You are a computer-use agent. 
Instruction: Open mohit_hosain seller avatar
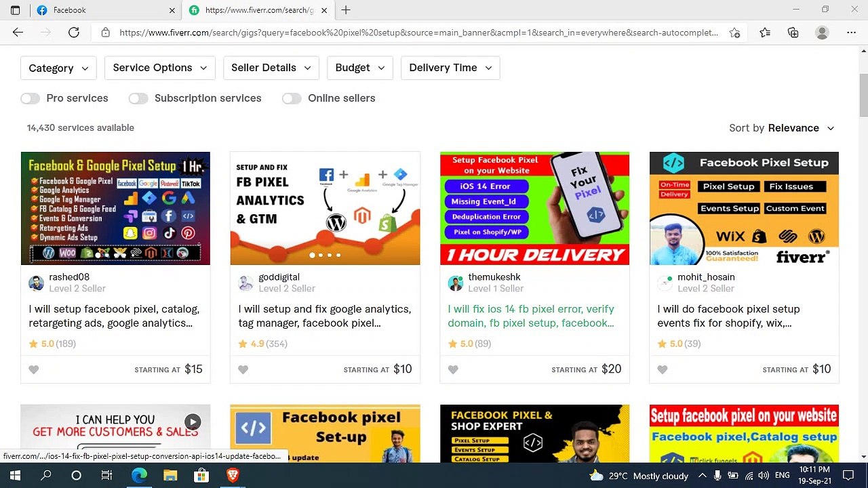click(665, 283)
